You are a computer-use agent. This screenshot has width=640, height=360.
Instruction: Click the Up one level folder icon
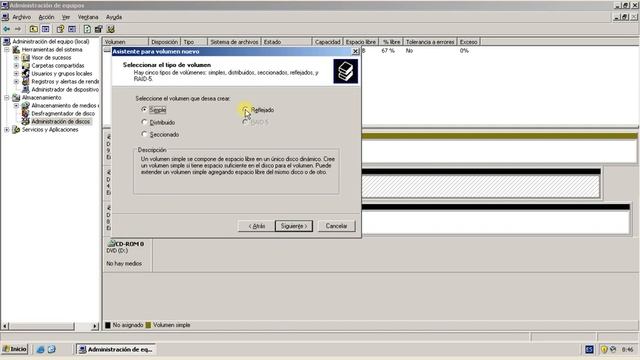tap(33, 29)
